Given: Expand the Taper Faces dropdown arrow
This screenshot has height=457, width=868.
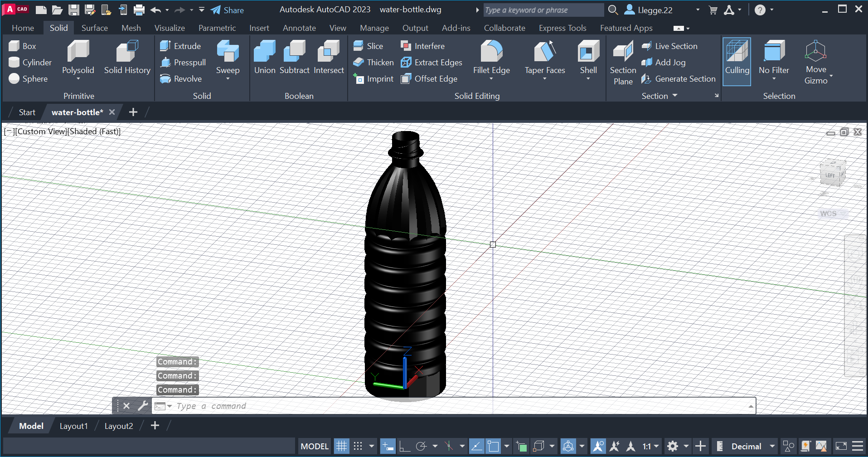Looking at the screenshot, I should pos(545,79).
